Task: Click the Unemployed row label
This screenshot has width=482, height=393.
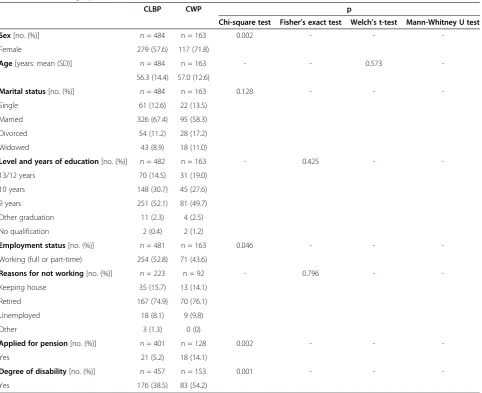Action: pyautogui.click(x=20, y=315)
